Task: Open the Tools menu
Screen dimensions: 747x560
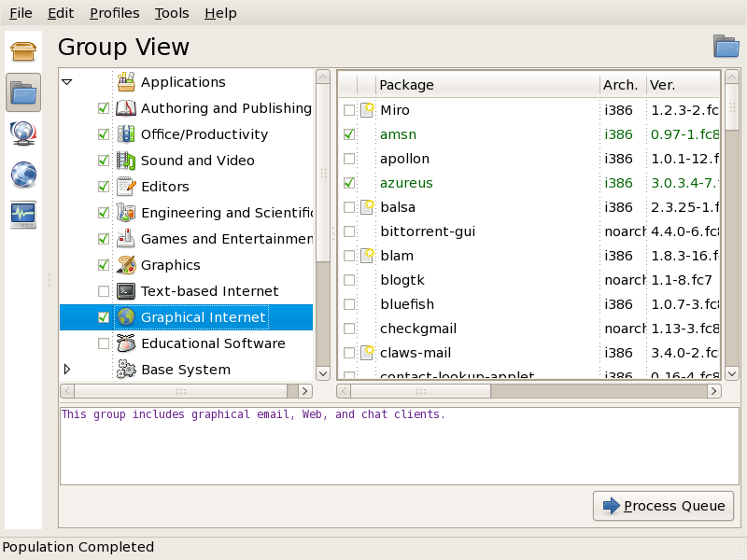Action: pos(172,13)
